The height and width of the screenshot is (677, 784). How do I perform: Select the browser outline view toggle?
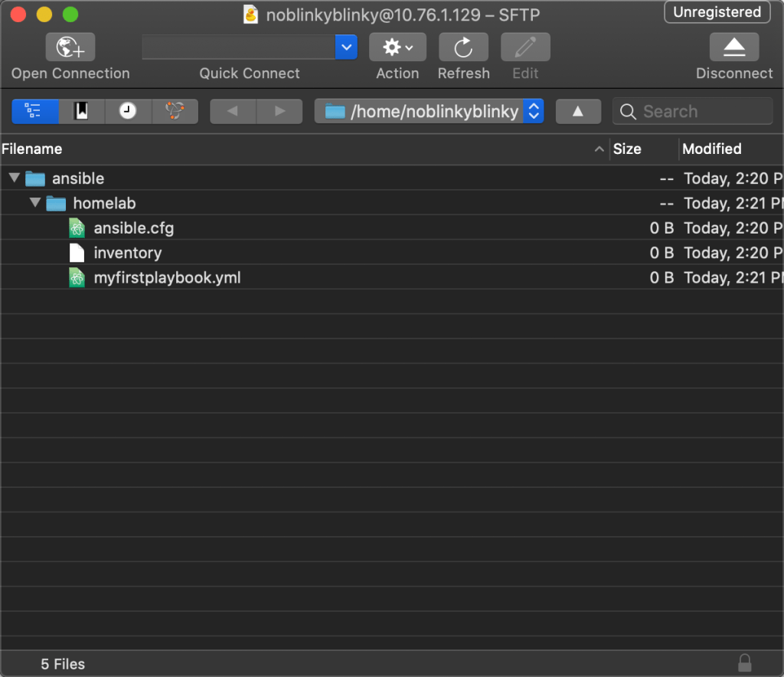tap(34, 111)
